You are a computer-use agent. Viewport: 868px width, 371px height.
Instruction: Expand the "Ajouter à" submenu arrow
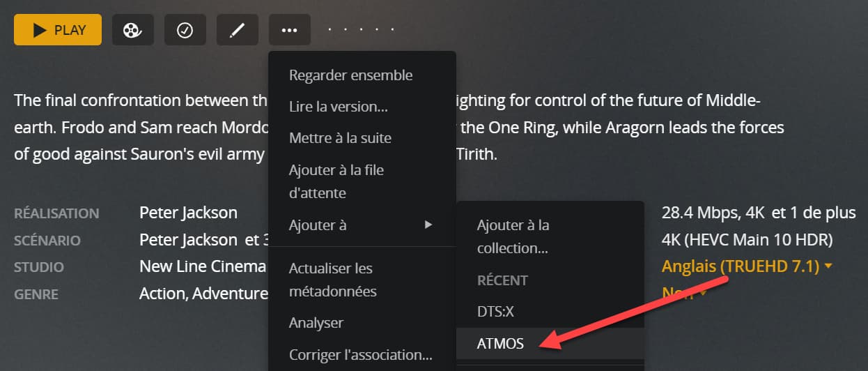428,225
